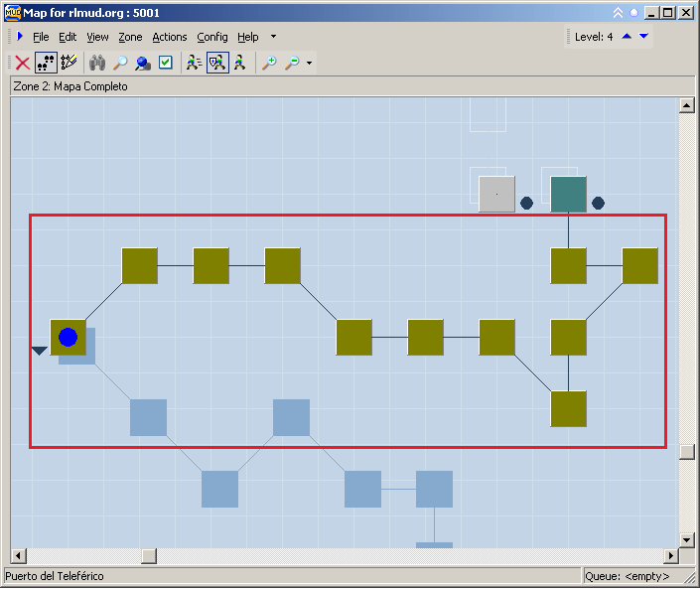Expand the toolbar options arrow after zoom out
Viewport: 700px width, 590px height.
point(310,64)
